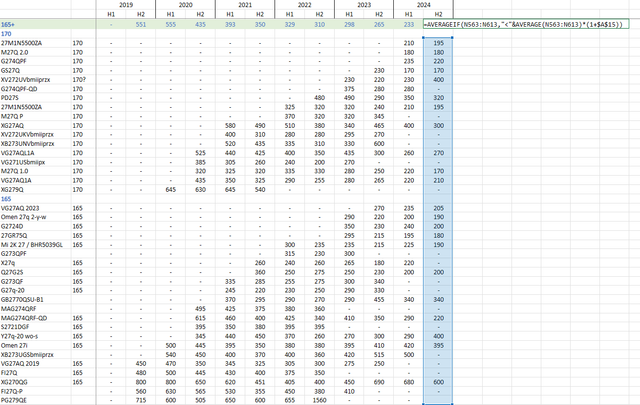Click the 2020 year header
Image resolution: width=640 pixels, height=405 pixels.
185,5
